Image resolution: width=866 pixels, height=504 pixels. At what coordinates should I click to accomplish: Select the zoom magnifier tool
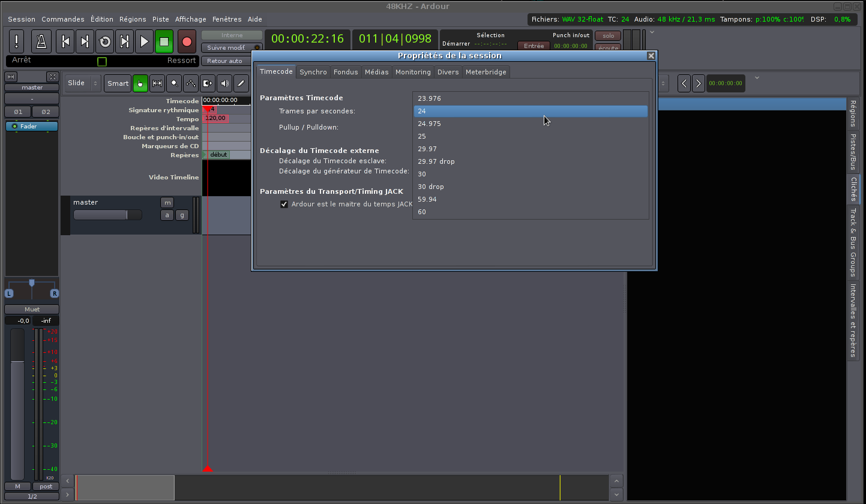(x=174, y=83)
